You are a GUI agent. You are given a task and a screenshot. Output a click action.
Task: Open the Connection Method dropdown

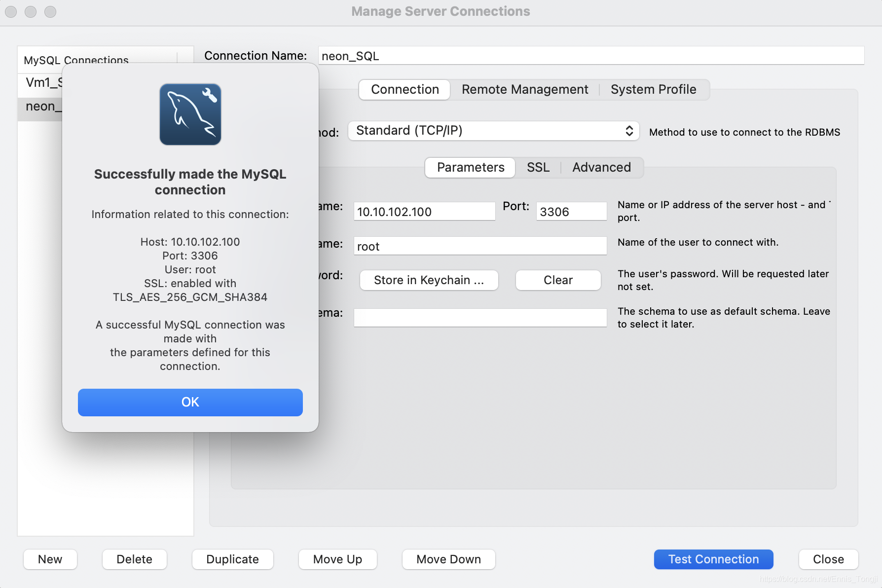click(493, 131)
